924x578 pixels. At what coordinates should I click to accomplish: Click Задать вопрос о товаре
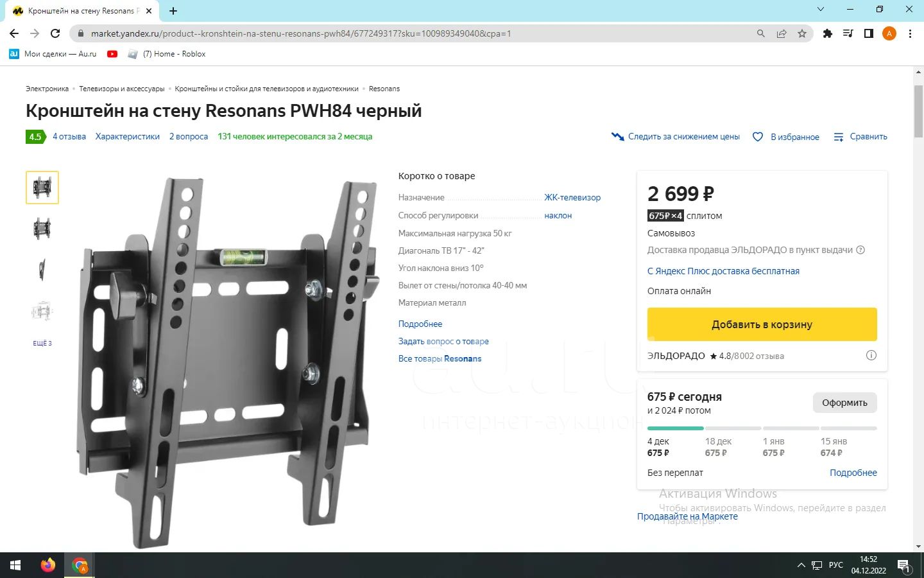click(x=443, y=342)
